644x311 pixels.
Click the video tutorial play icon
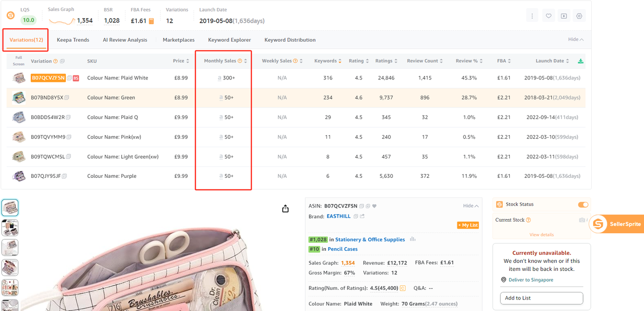point(564,16)
